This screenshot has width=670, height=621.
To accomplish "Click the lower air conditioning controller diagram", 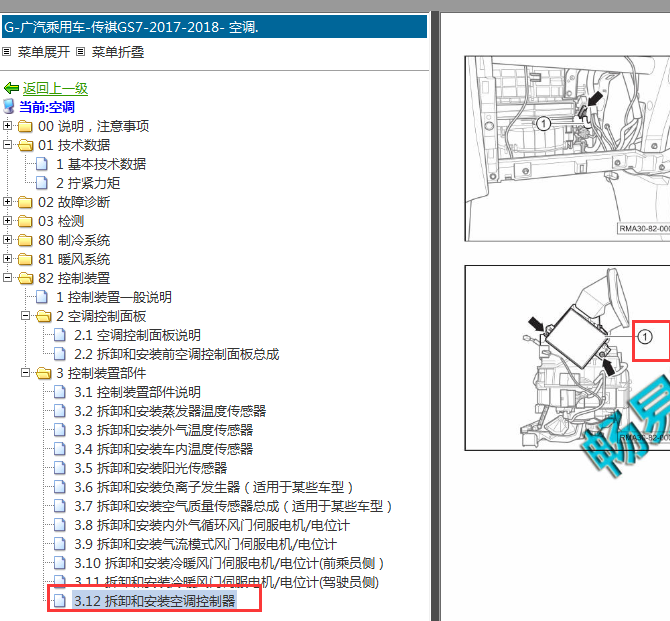I will click(x=567, y=358).
